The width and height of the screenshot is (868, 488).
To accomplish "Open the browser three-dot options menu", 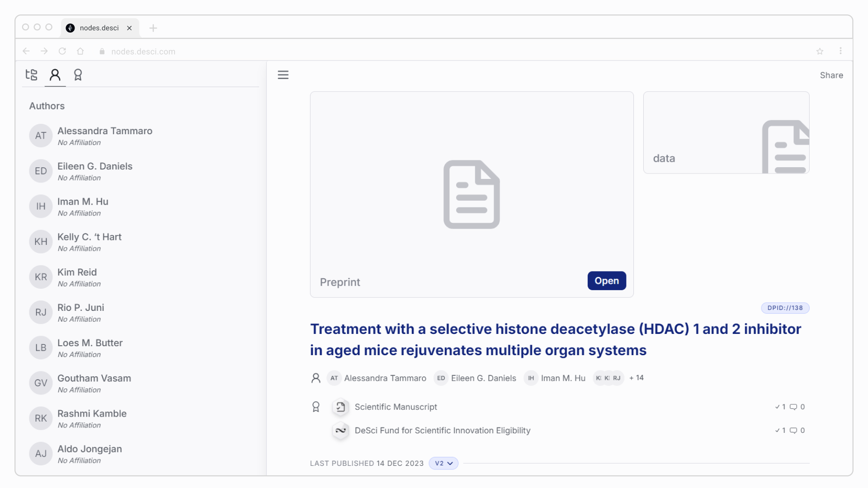I will [841, 51].
